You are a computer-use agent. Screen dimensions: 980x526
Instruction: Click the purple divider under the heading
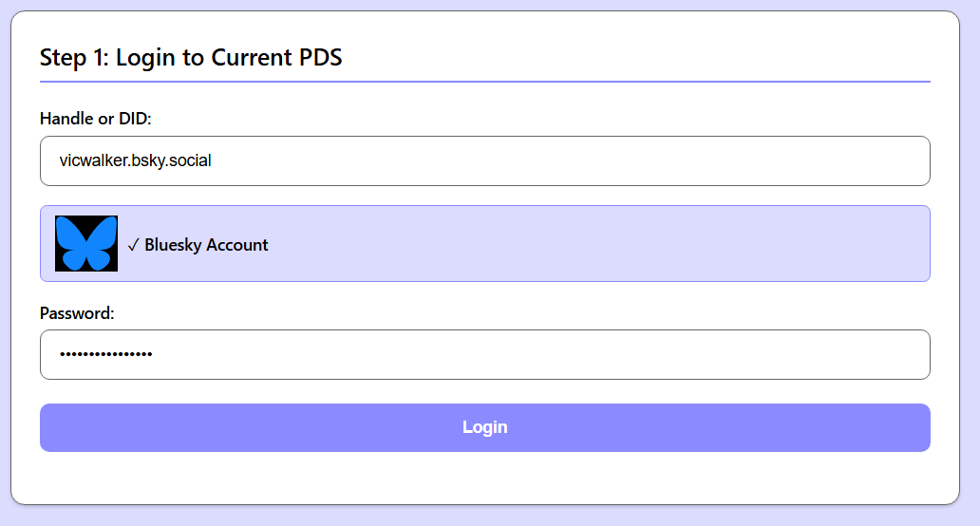[x=484, y=82]
